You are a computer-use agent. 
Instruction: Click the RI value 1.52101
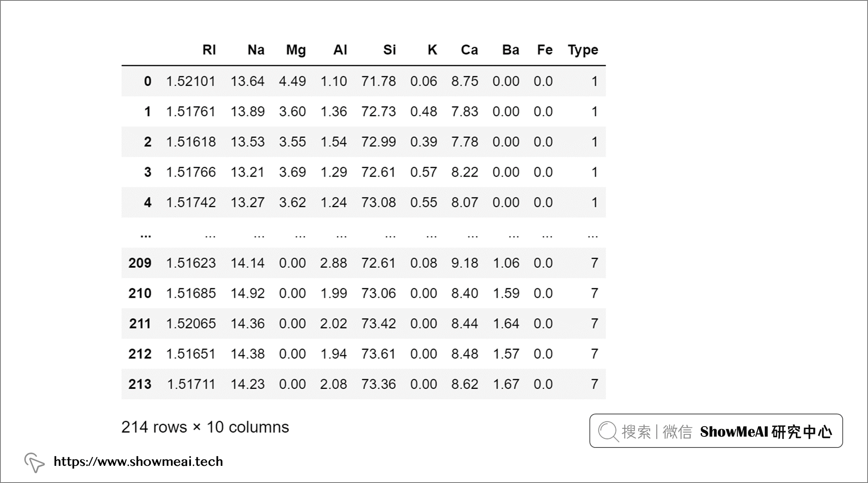(x=190, y=81)
